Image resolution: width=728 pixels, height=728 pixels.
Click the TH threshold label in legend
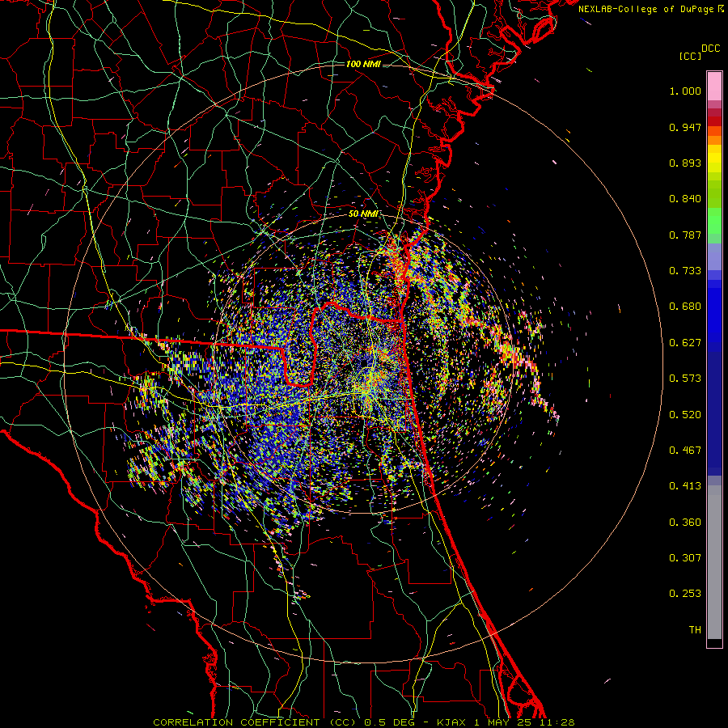pyautogui.click(x=695, y=630)
